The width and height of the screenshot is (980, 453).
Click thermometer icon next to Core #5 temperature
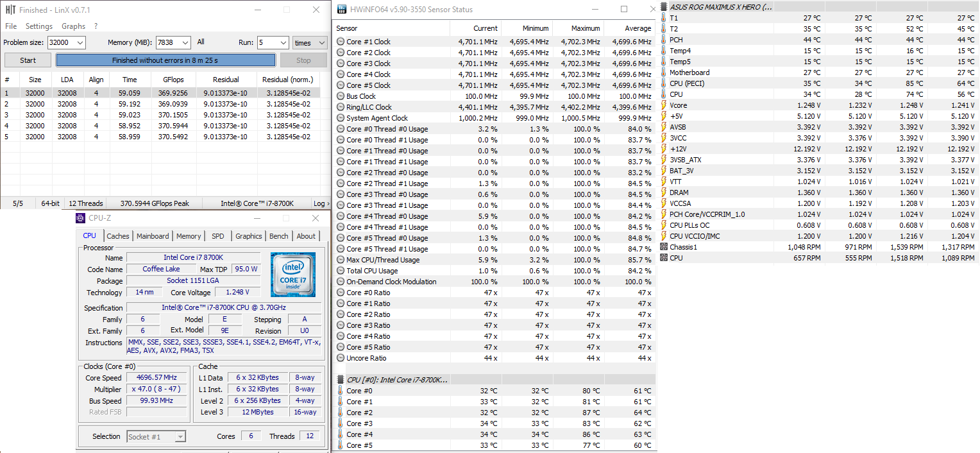(341, 445)
